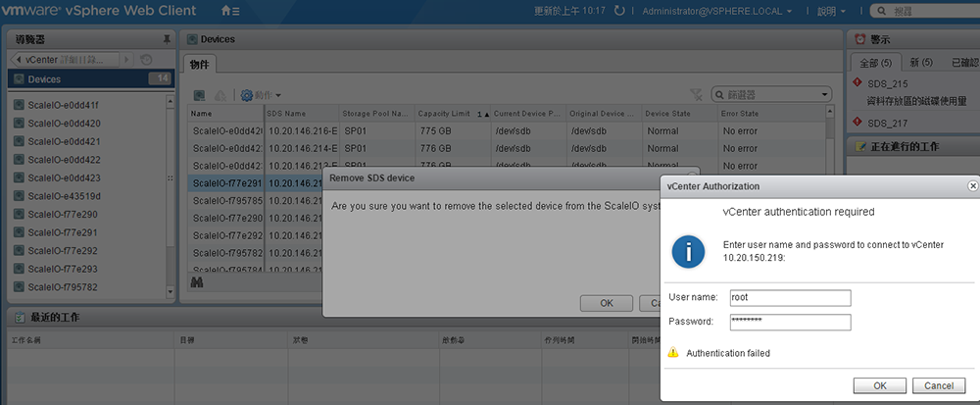This screenshot has width=980, height=405.
Task: Click Cancel in vCenter Authorization dialog
Action: 939,385
